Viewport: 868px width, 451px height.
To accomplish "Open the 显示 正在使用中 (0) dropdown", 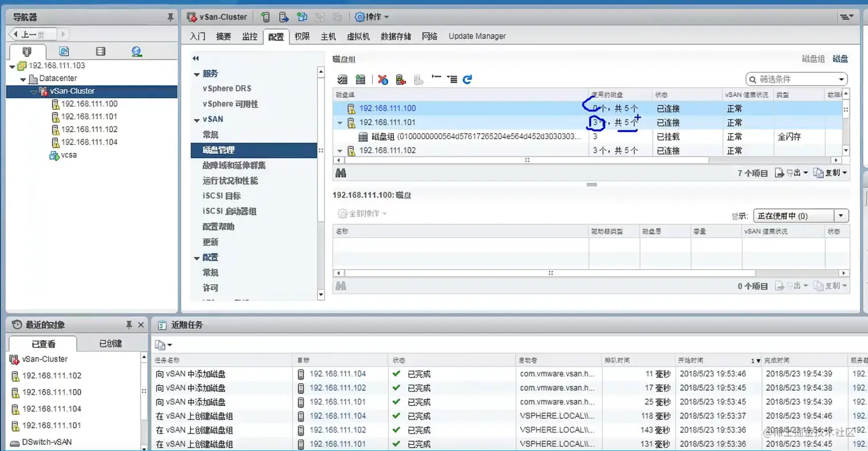I will pos(800,216).
